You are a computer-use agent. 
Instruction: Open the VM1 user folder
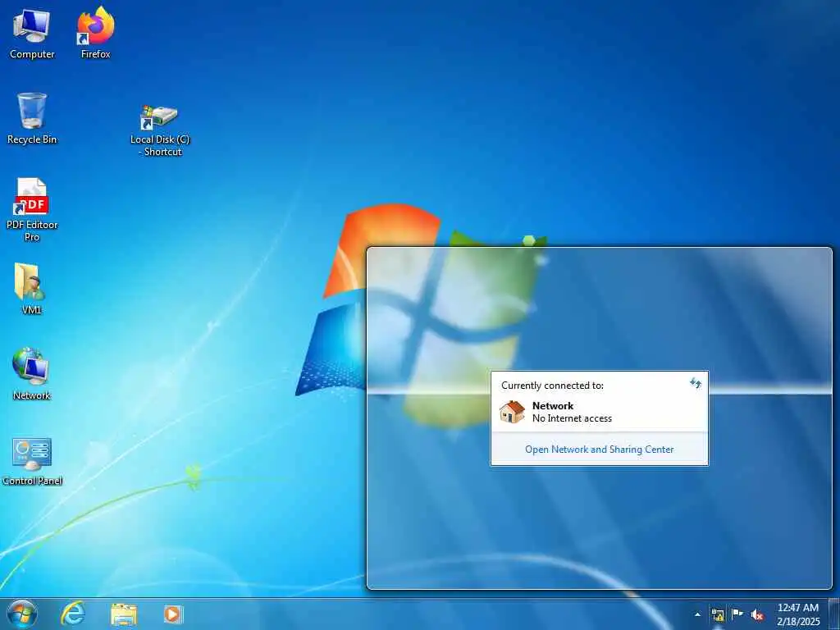point(31,288)
